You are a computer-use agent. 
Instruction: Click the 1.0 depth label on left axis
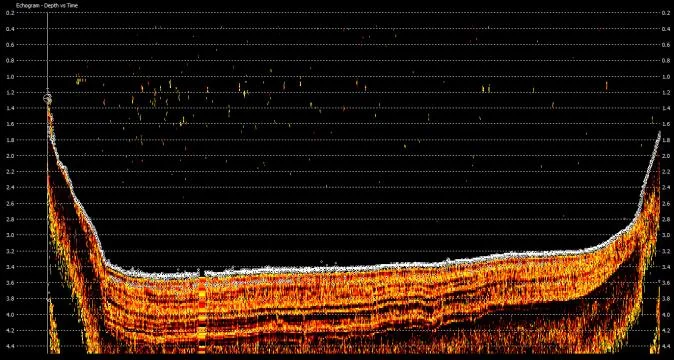coord(10,76)
